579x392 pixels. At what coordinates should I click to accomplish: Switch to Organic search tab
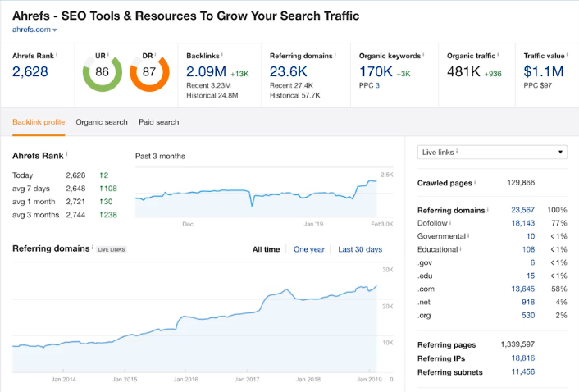click(x=102, y=122)
